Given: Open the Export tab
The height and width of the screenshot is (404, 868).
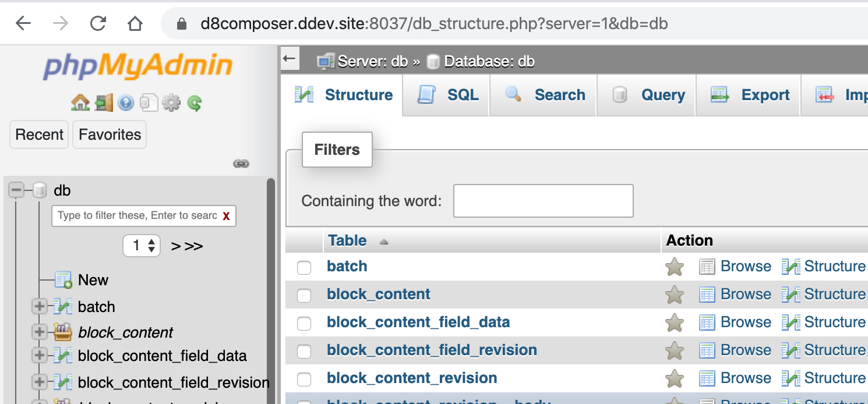Looking at the screenshot, I should point(764,95).
